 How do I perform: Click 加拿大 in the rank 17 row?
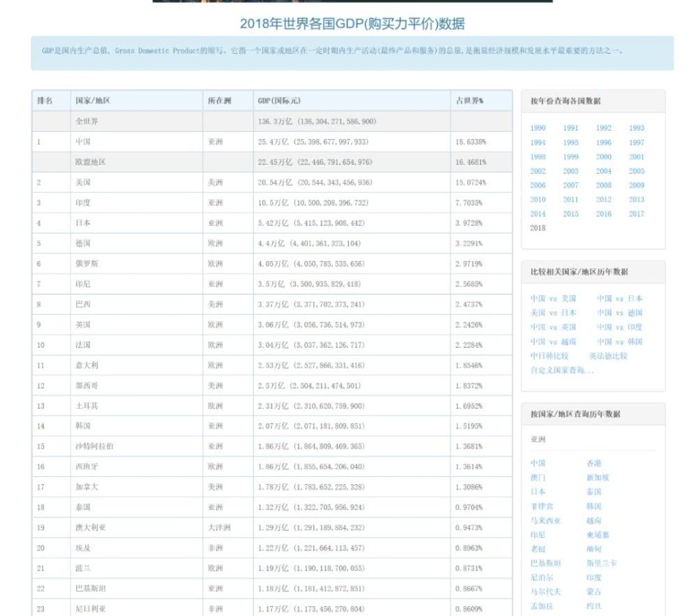[87, 487]
